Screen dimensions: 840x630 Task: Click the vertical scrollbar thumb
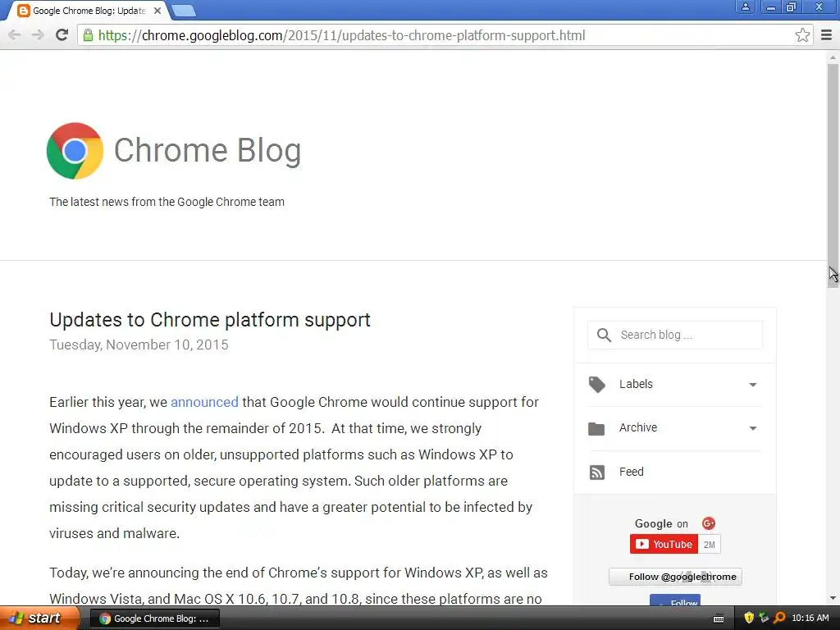point(833,176)
